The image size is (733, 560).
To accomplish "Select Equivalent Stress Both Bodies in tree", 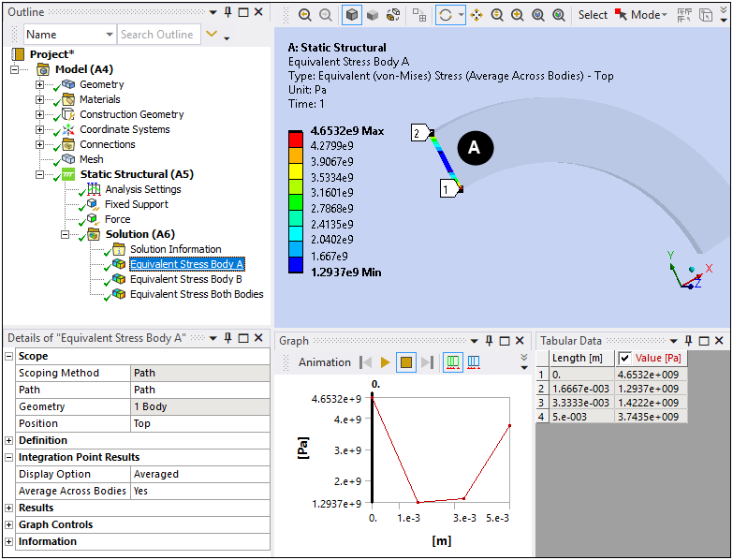I will pyautogui.click(x=196, y=294).
